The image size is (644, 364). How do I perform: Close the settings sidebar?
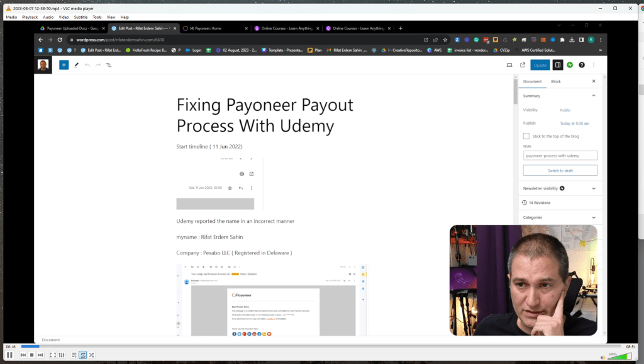[594, 81]
